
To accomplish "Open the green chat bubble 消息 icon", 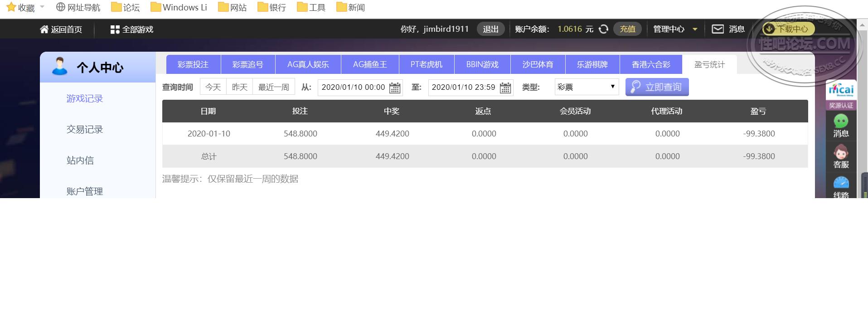I will pyautogui.click(x=841, y=122).
